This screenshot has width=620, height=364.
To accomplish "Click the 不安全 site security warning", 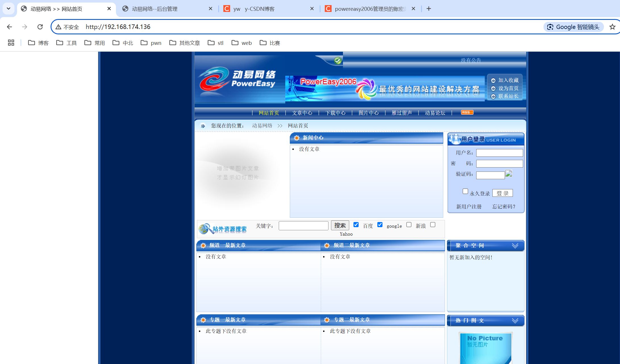I will (x=67, y=27).
